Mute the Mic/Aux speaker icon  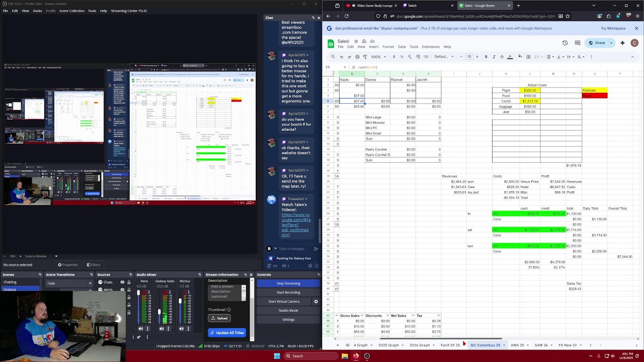[181, 329]
